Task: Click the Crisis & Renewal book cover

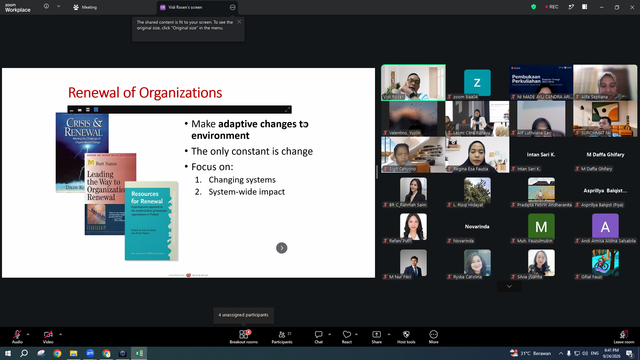Action: [x=82, y=152]
